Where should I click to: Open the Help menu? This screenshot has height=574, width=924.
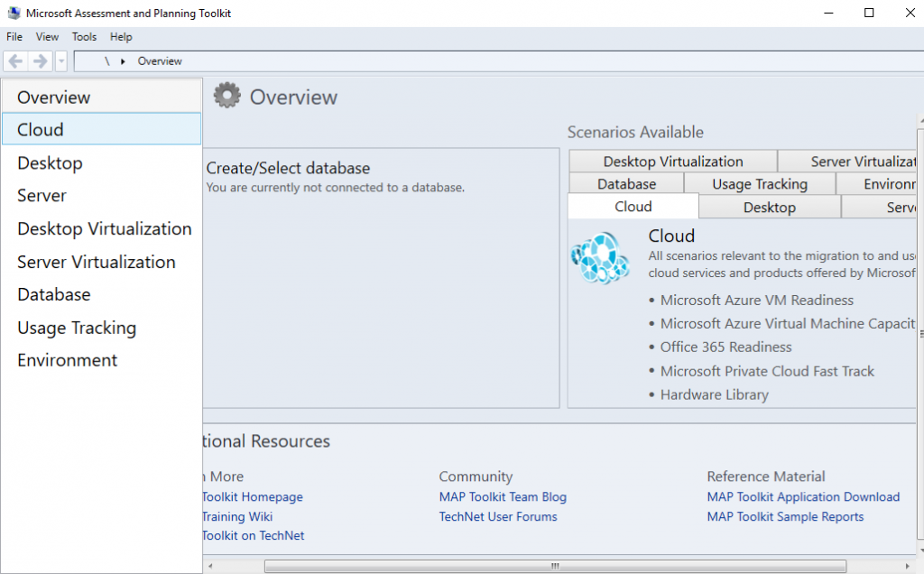121,36
